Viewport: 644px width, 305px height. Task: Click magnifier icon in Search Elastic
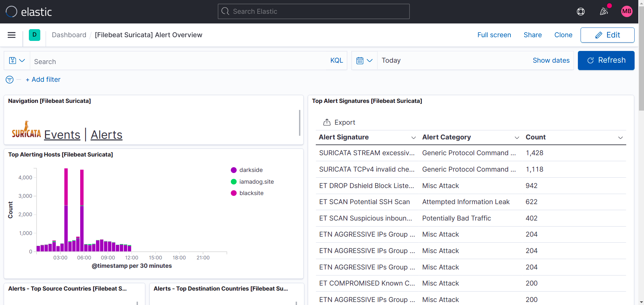tap(226, 11)
